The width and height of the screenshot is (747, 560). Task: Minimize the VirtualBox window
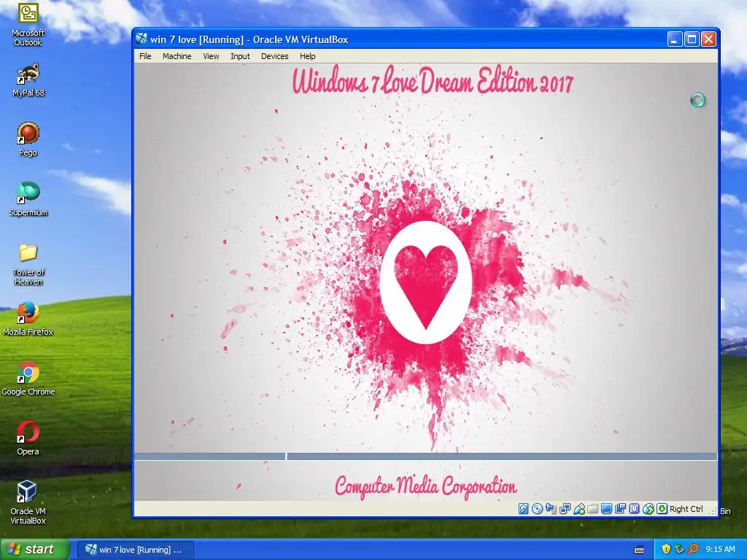tap(674, 39)
